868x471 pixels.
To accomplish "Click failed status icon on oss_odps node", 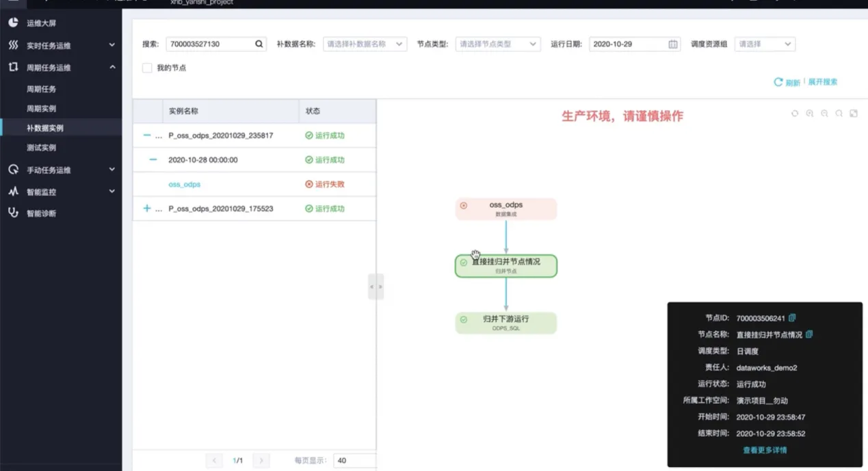I will pos(464,205).
